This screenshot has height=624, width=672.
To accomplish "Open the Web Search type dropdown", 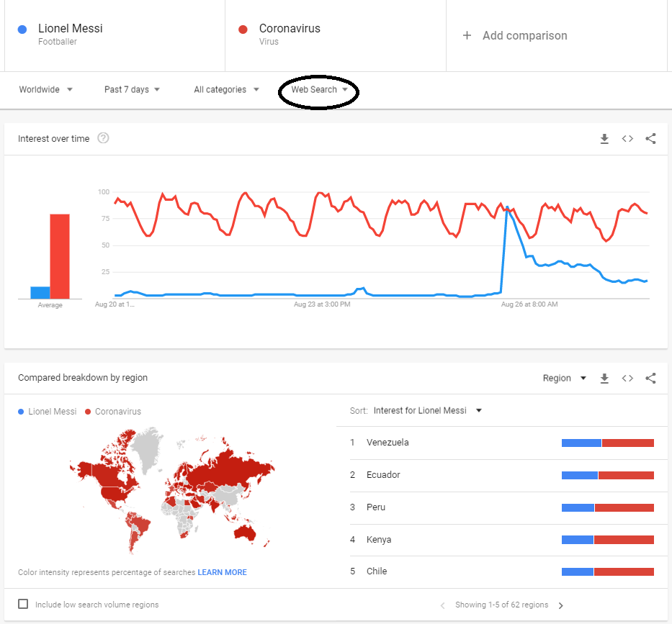I will tap(319, 90).
